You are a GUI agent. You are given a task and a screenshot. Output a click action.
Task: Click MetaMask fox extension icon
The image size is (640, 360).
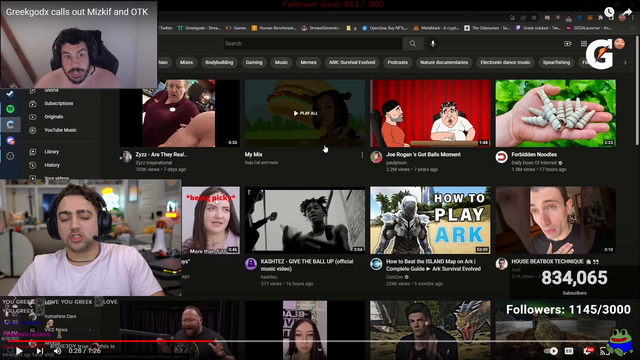pyautogui.click(x=590, y=18)
